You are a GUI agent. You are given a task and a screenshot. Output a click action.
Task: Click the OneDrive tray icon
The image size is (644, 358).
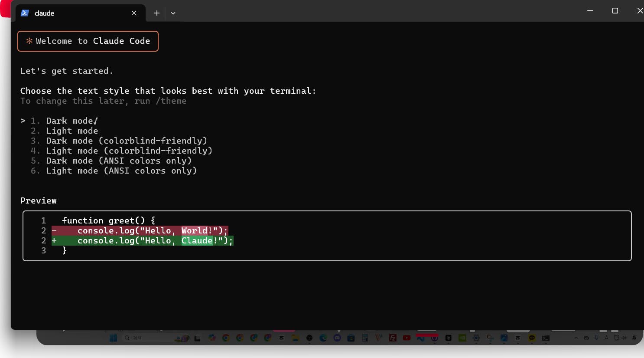(586, 338)
